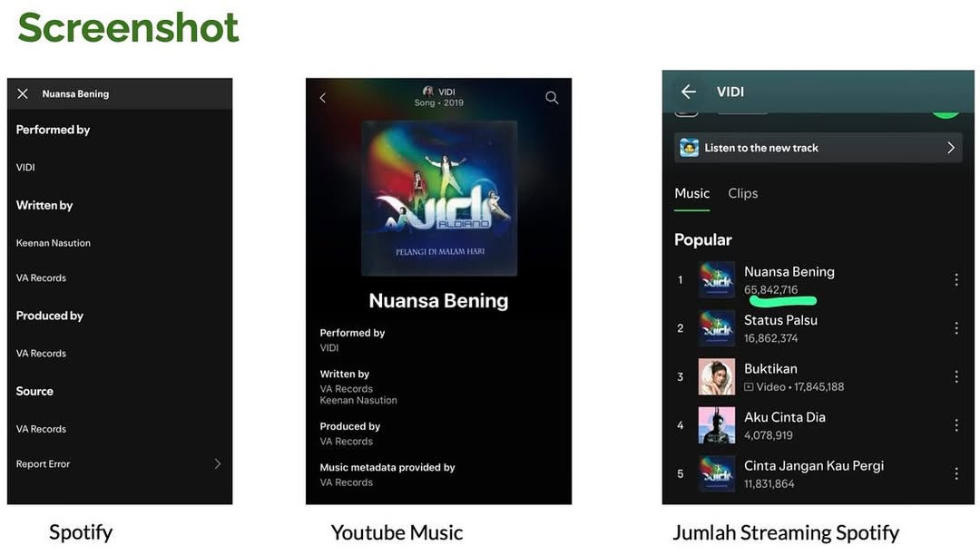This screenshot has width=980, height=555.
Task: Expand the Report Error chevron
Action: 217,463
